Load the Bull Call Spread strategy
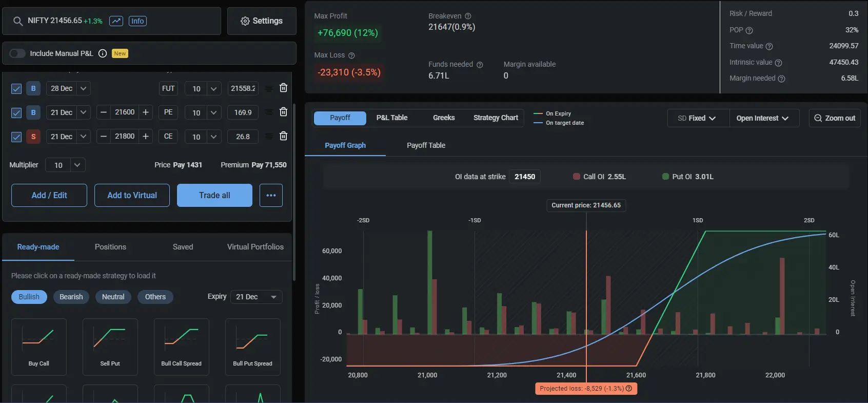Image resolution: width=868 pixels, height=403 pixels. point(182,347)
